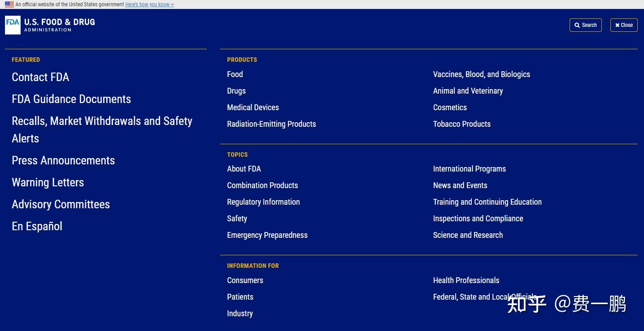The image size is (644, 331).
Task: Switch to En Español
Action: coord(37,227)
